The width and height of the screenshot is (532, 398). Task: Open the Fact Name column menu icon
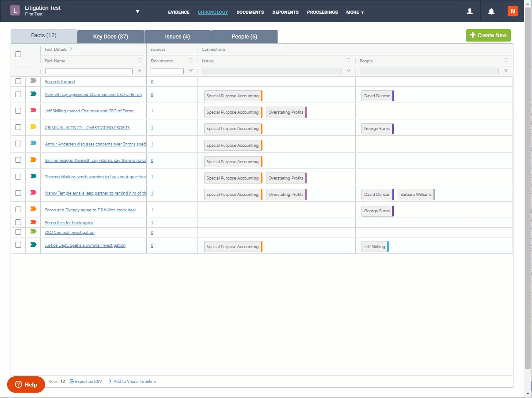pyautogui.click(x=140, y=60)
